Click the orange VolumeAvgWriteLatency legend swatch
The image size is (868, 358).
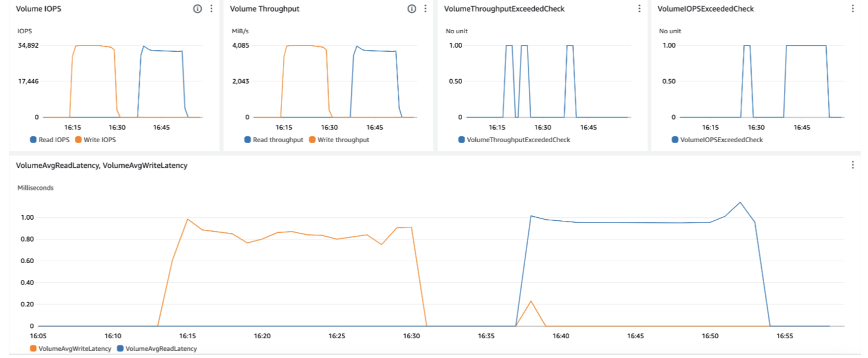point(33,348)
